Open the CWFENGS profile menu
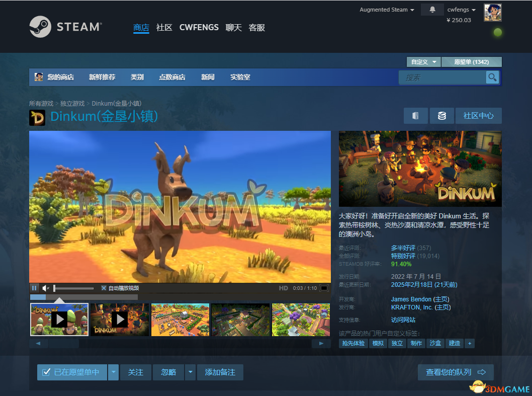Screen dimensions: 532x396 (x=199, y=28)
